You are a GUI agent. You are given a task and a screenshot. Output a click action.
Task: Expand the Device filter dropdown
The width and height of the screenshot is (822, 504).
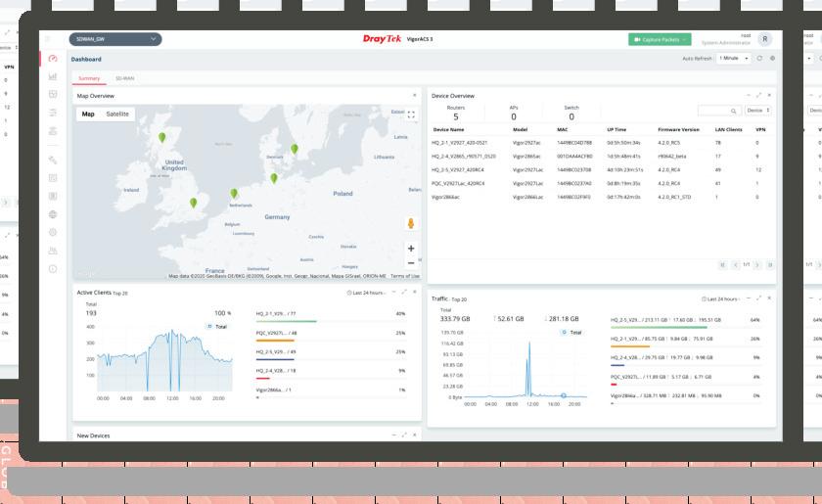pos(758,111)
